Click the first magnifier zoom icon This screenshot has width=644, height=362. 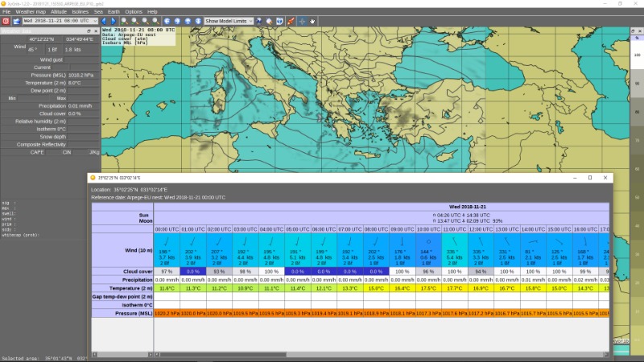[x=125, y=21]
